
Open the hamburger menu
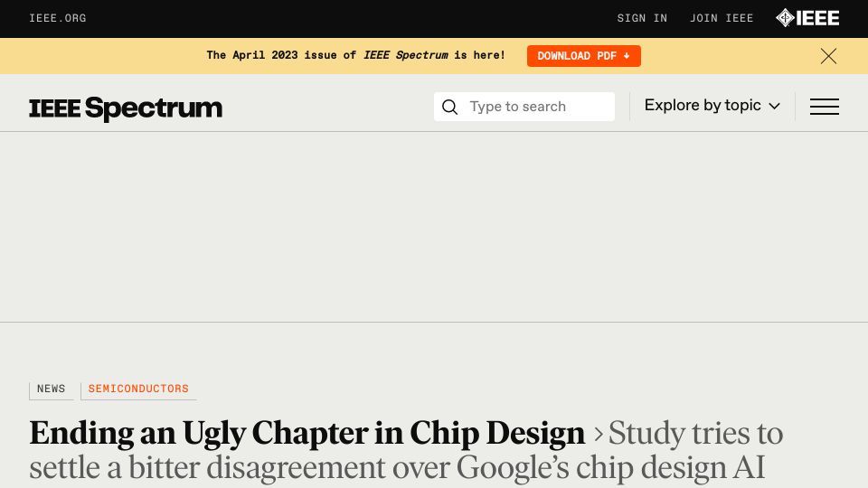pyautogui.click(x=825, y=107)
